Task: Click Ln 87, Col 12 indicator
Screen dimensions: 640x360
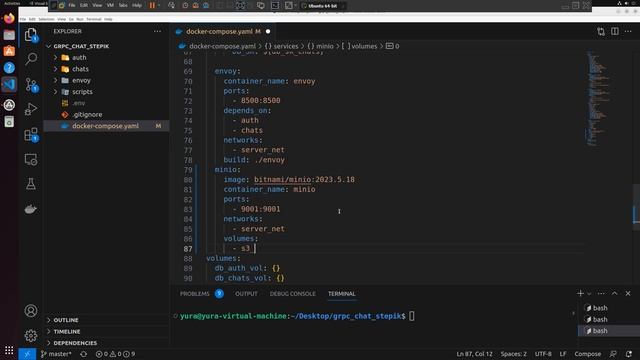Action: point(474,354)
